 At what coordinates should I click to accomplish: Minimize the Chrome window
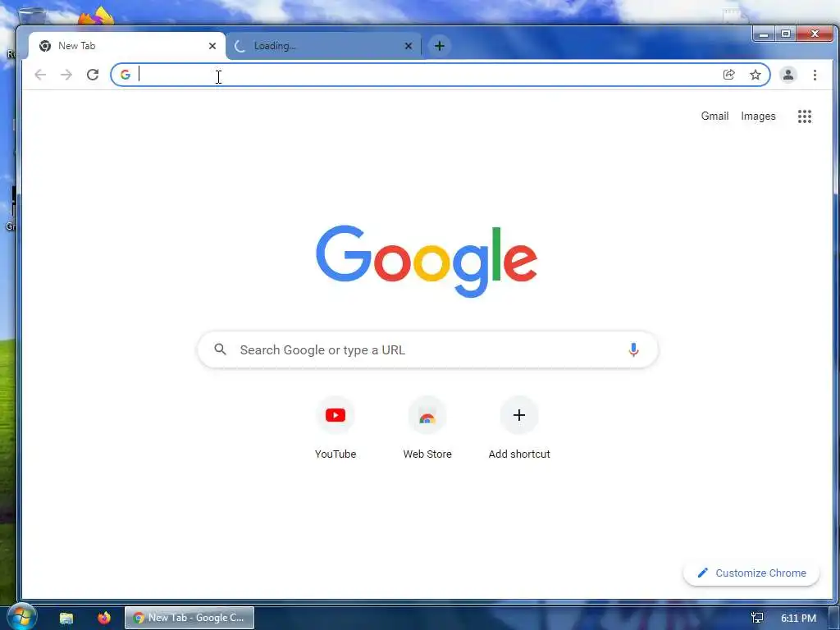coord(764,34)
